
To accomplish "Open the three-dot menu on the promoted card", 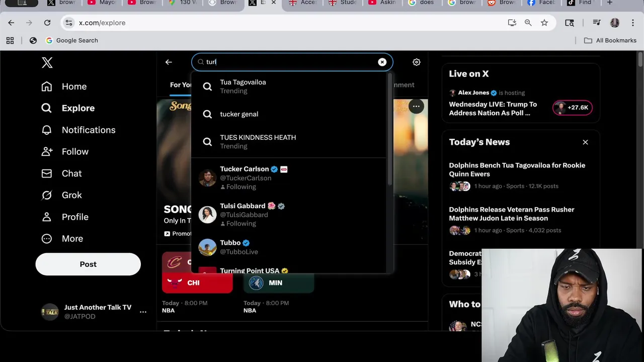I will (x=416, y=106).
